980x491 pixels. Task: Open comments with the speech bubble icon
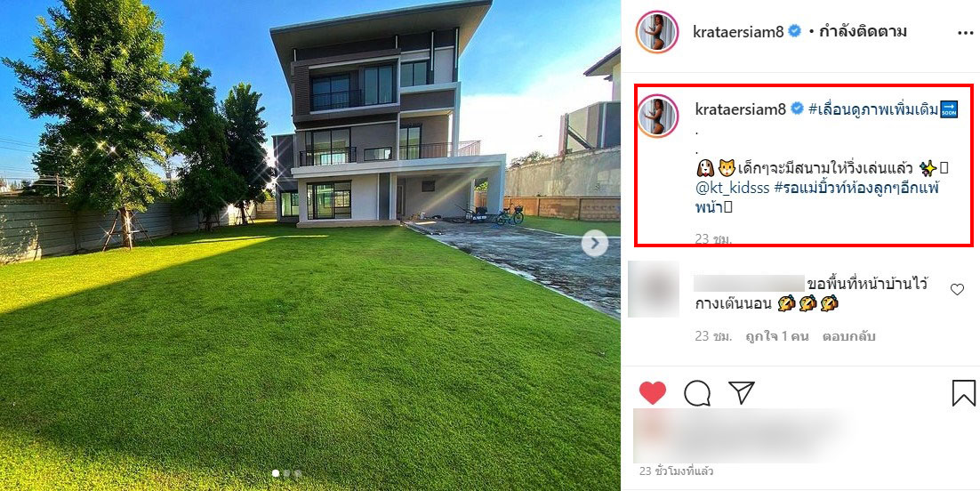pos(697,393)
